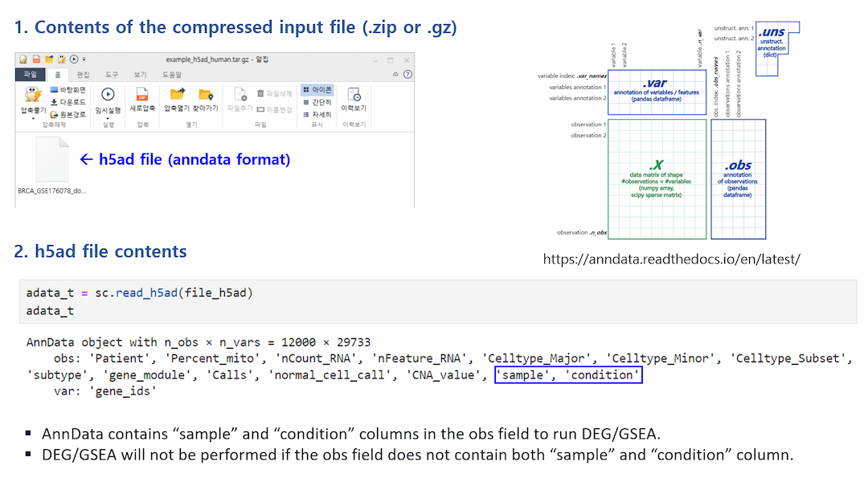Image resolution: width=868 pixels, height=478 pixels.
Task: Switch to 간단히 simple list view
Action: pos(317,102)
